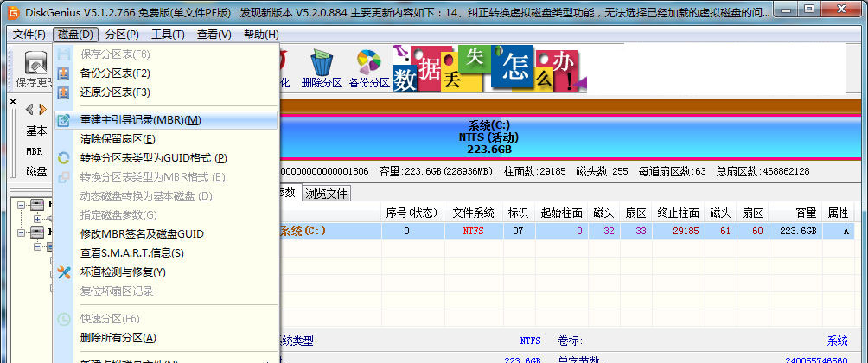Click the icon beside 还原分区表(F3)
Screen dimensions: 868x363
point(64,92)
